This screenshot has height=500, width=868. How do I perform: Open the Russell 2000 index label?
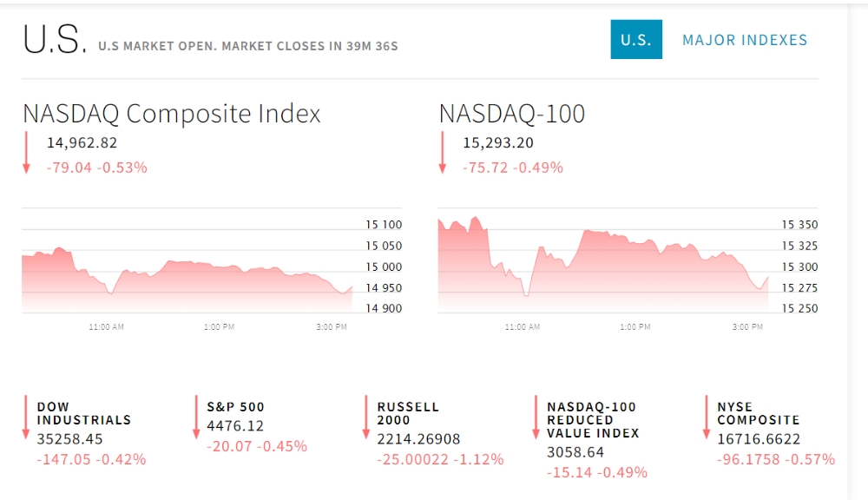408,413
